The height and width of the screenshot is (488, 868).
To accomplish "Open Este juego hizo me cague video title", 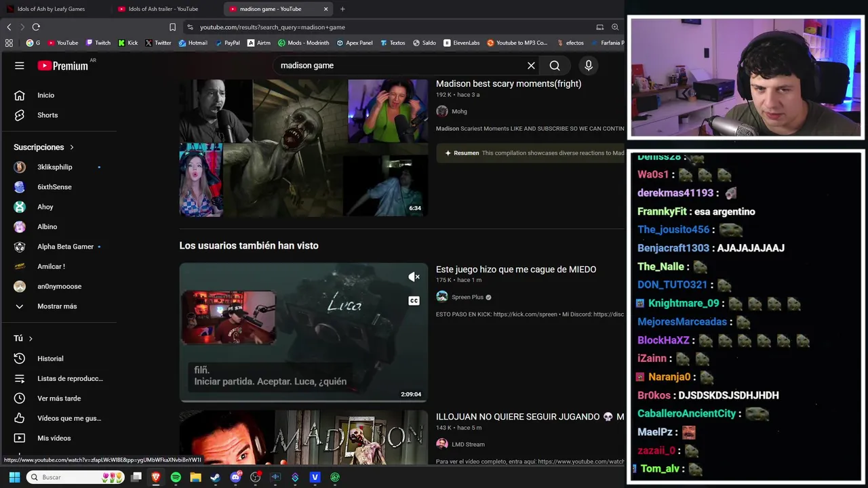I will [x=516, y=270].
